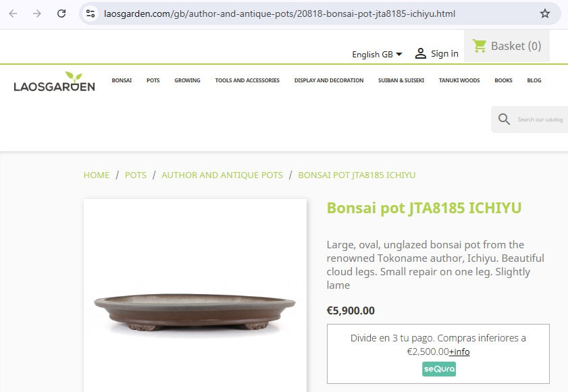Click the +info link in seQura box

(459, 352)
